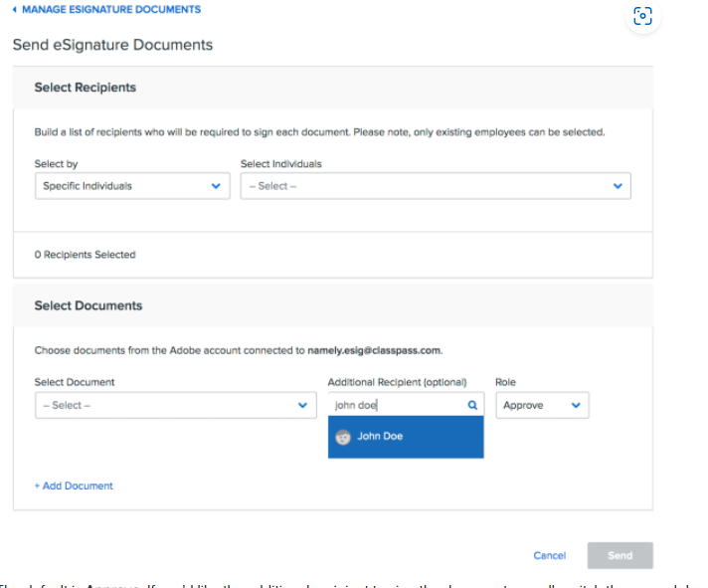Open the Select Individuals dropdown
The height and width of the screenshot is (588, 708).
point(436,186)
